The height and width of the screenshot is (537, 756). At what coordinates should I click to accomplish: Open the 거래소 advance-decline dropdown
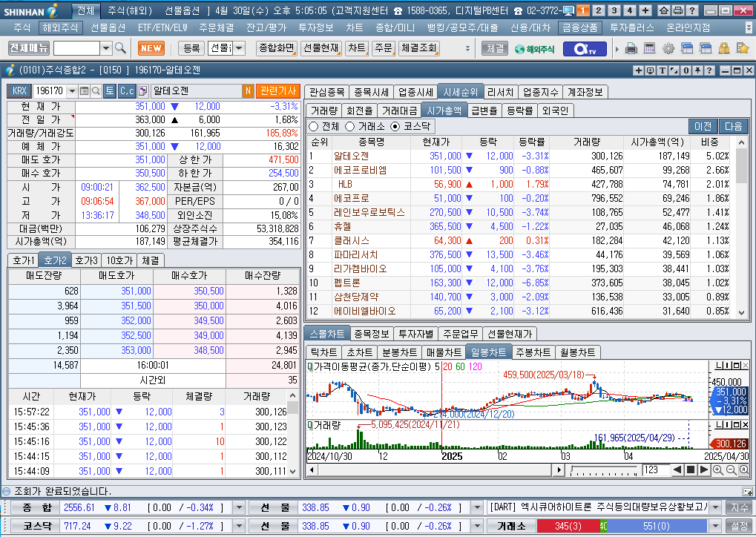tap(715, 526)
